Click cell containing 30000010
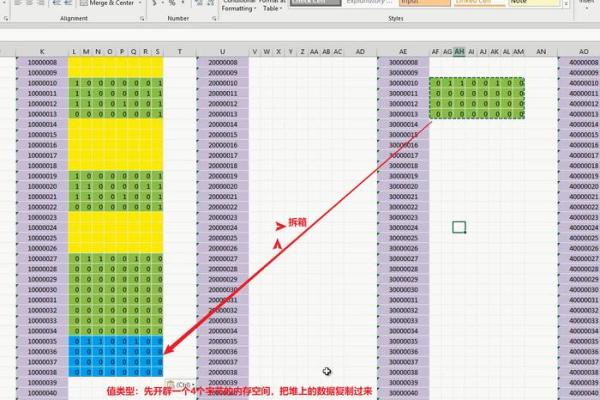This screenshot has height=400, width=600. coord(403,83)
